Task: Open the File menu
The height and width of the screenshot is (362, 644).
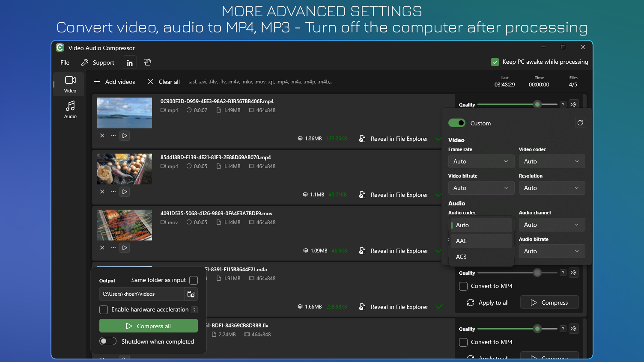Action: point(65,62)
